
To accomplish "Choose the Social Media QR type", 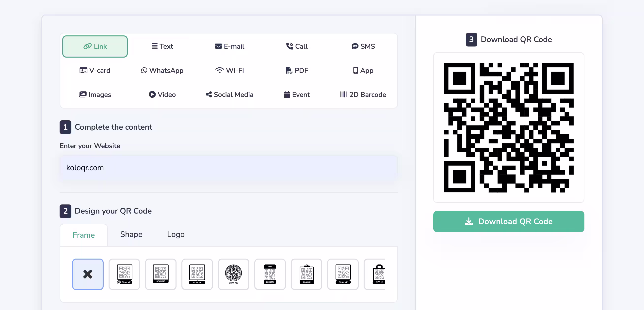I will click(229, 95).
